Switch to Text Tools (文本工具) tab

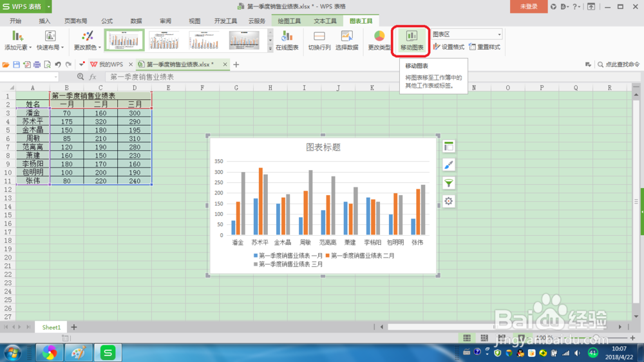pos(325,21)
